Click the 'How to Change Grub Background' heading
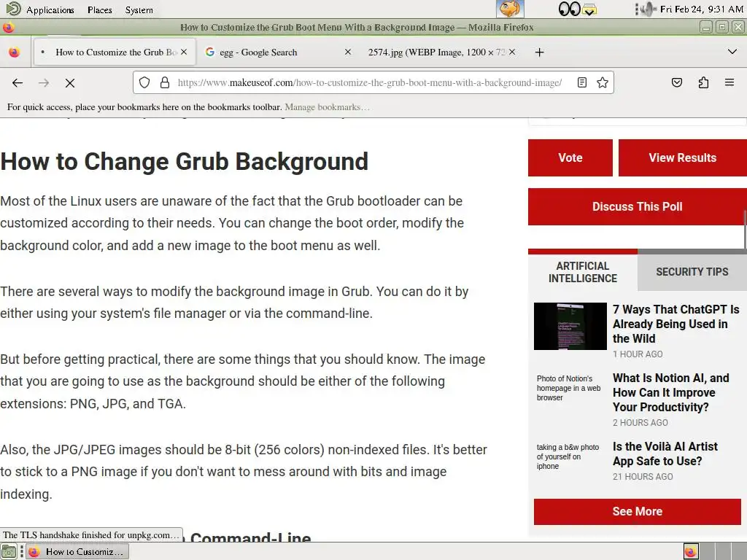 coord(185,161)
